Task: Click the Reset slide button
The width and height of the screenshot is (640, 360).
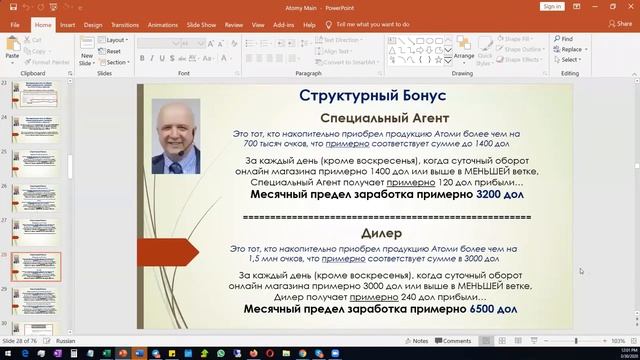Action: (x=109, y=51)
